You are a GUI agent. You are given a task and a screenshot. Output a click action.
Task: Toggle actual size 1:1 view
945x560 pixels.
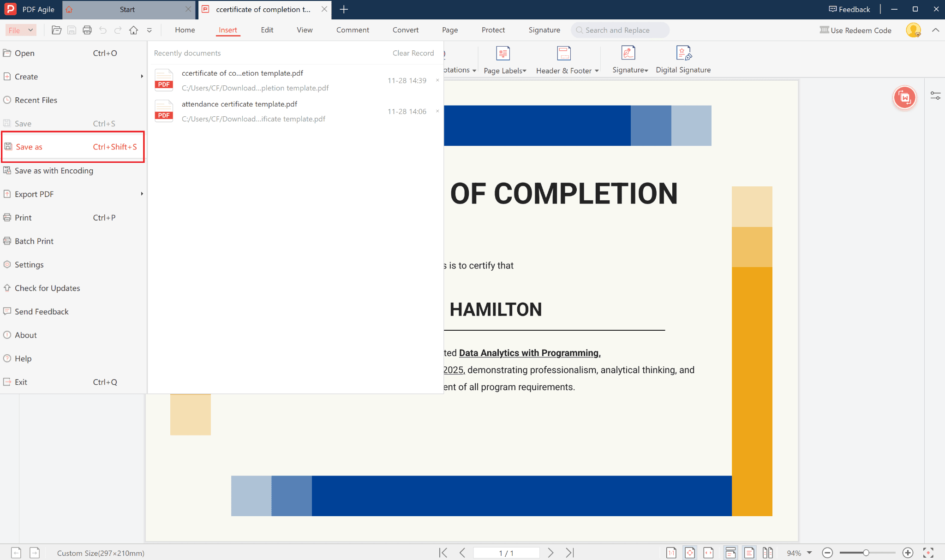click(671, 553)
